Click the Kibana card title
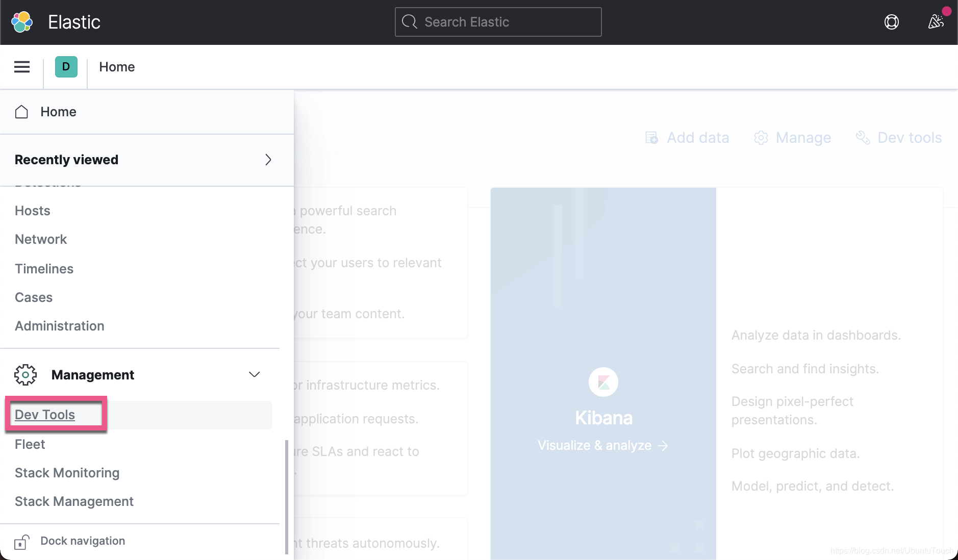 603,418
